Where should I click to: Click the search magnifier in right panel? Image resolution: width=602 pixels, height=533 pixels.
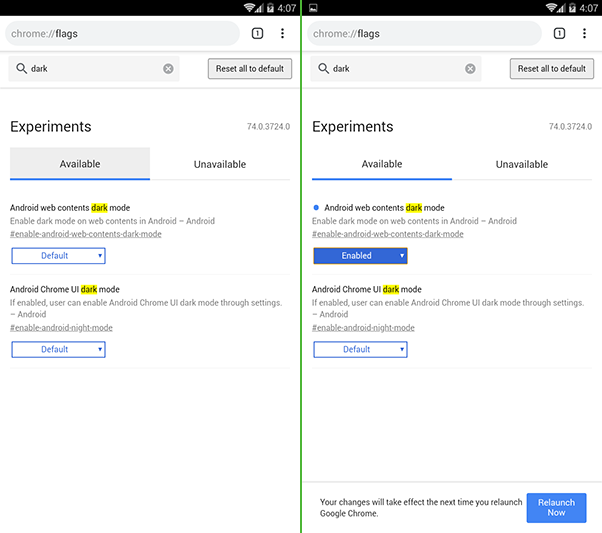point(322,69)
